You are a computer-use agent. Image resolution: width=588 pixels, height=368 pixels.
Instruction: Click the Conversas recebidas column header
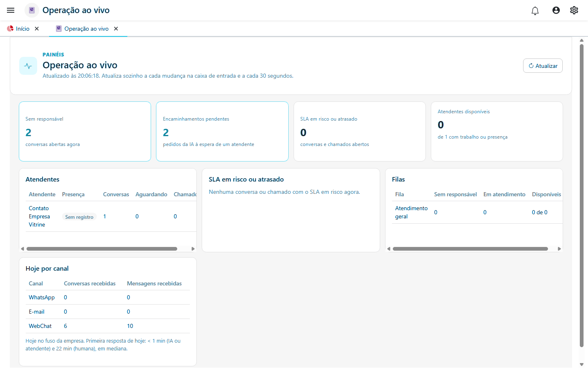coord(90,283)
